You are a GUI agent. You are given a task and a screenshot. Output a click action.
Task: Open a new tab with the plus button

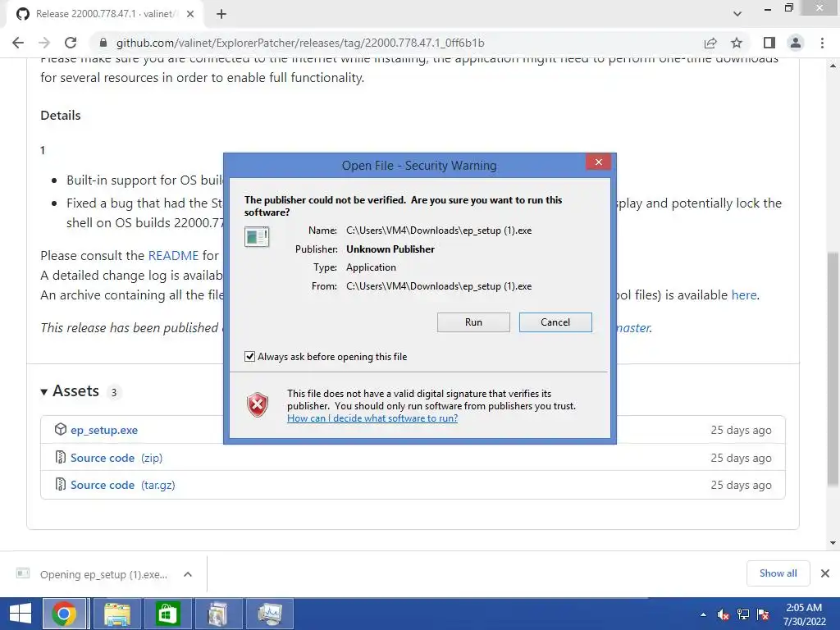[221, 14]
